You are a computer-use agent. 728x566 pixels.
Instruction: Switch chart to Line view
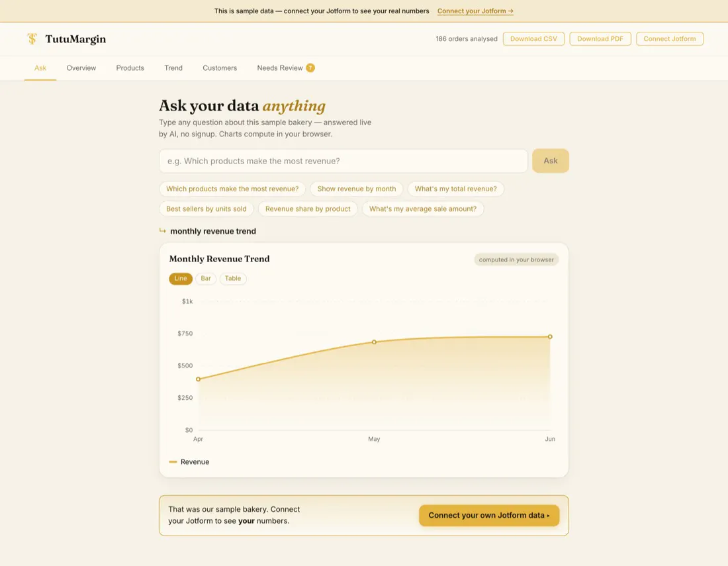pyautogui.click(x=181, y=279)
